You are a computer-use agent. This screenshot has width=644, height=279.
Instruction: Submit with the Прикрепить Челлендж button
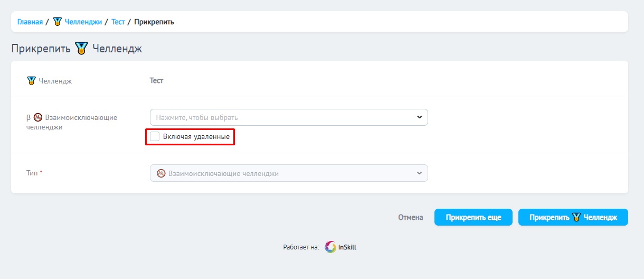pos(573,217)
